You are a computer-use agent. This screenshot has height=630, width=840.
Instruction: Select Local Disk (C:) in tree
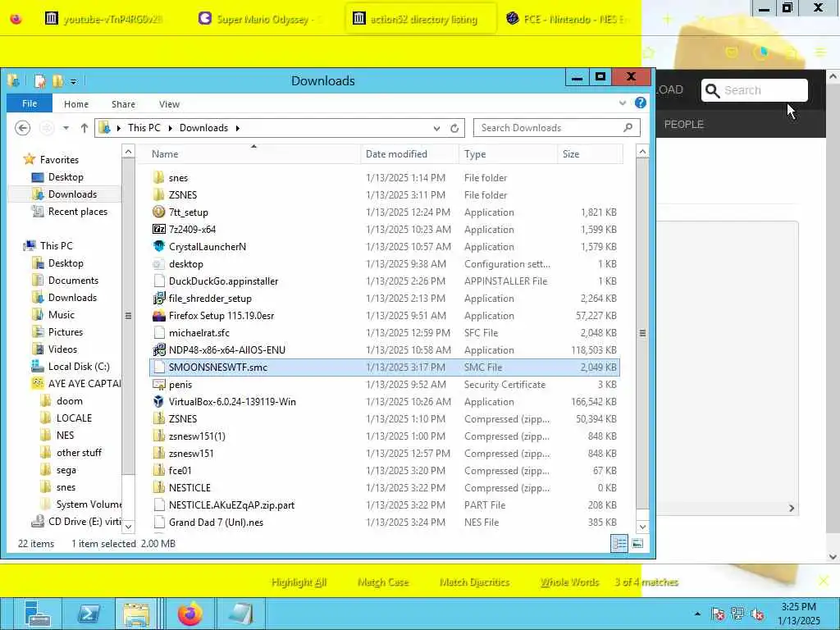point(79,367)
